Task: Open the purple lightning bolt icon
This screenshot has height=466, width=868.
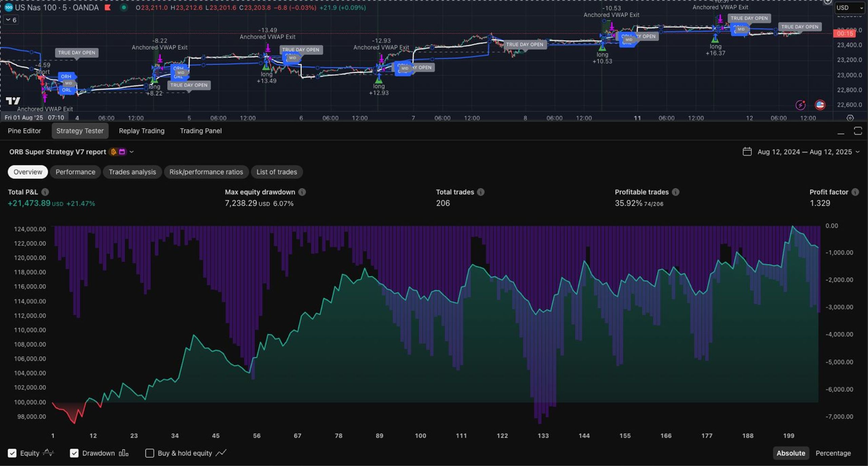Action: (801, 105)
